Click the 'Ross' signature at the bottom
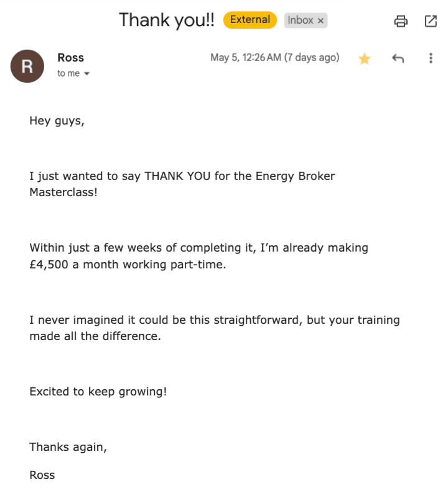This screenshot has height=492, width=448. (42, 475)
